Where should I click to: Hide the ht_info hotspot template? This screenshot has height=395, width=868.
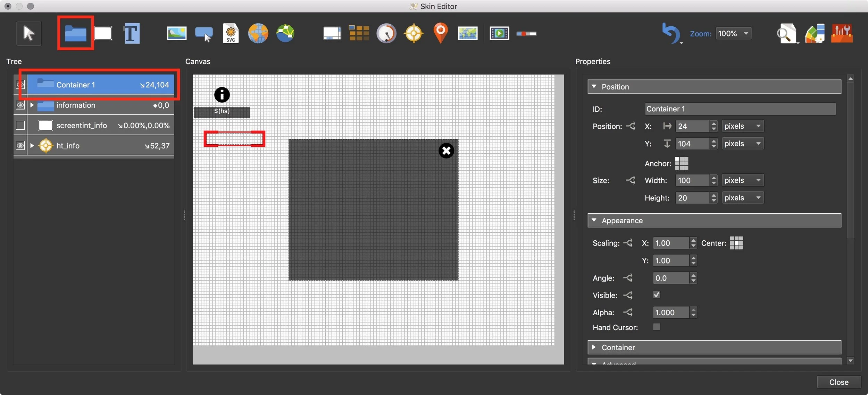pyautogui.click(x=20, y=146)
